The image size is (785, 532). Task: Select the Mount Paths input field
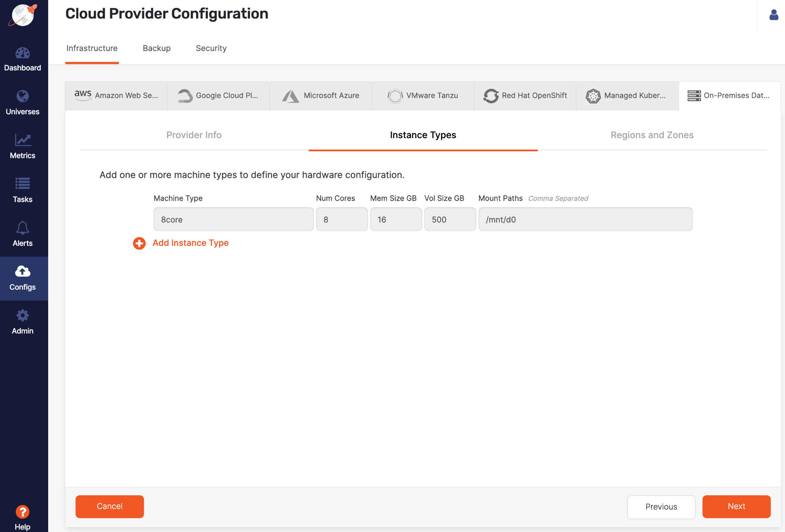tap(585, 219)
